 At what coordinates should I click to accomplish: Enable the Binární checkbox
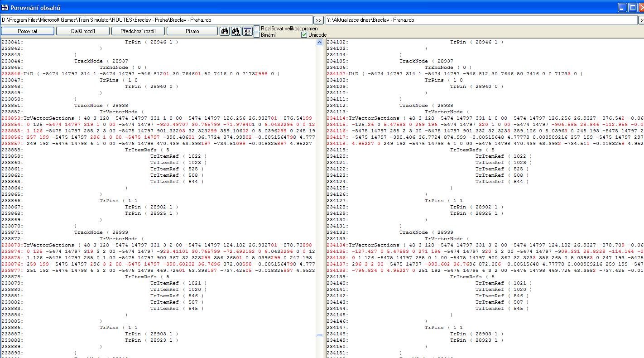[x=257, y=35]
